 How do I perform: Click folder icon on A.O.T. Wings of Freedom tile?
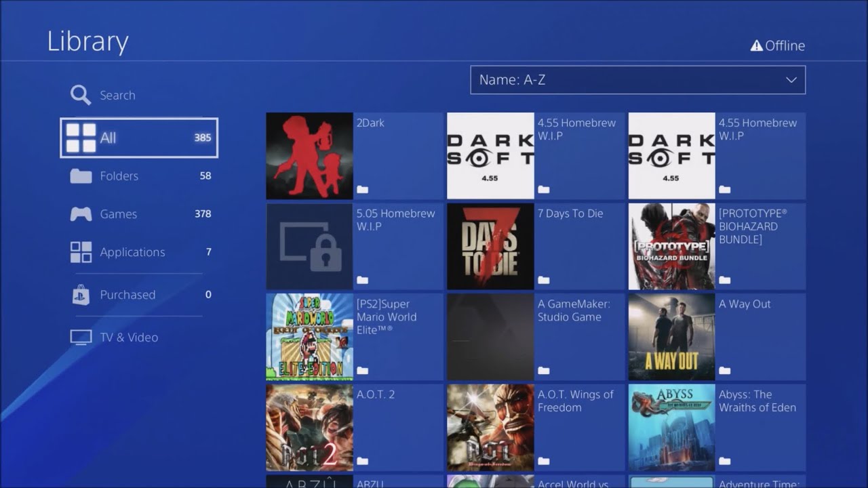(x=543, y=461)
